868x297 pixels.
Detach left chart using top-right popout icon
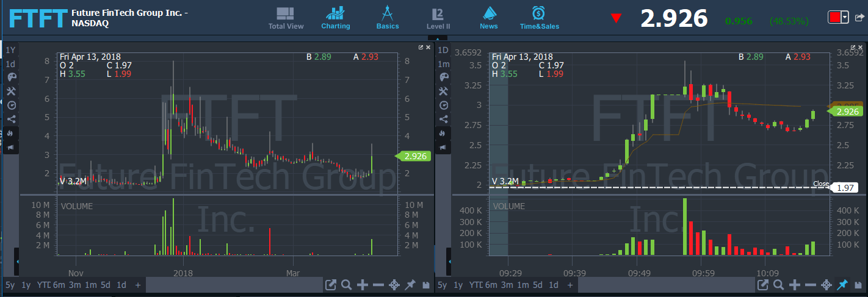[x=421, y=47]
